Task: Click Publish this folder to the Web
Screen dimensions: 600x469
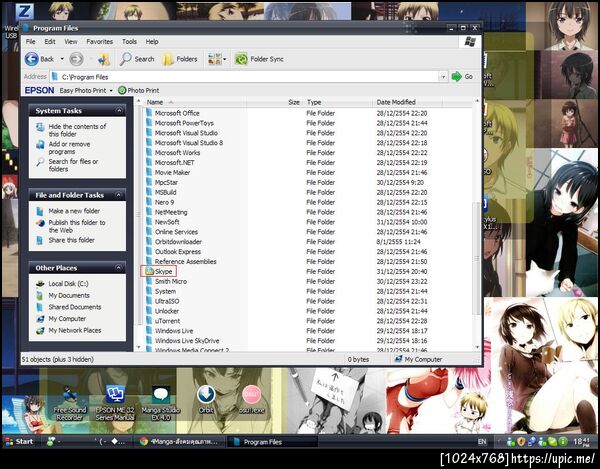Action: [77, 226]
